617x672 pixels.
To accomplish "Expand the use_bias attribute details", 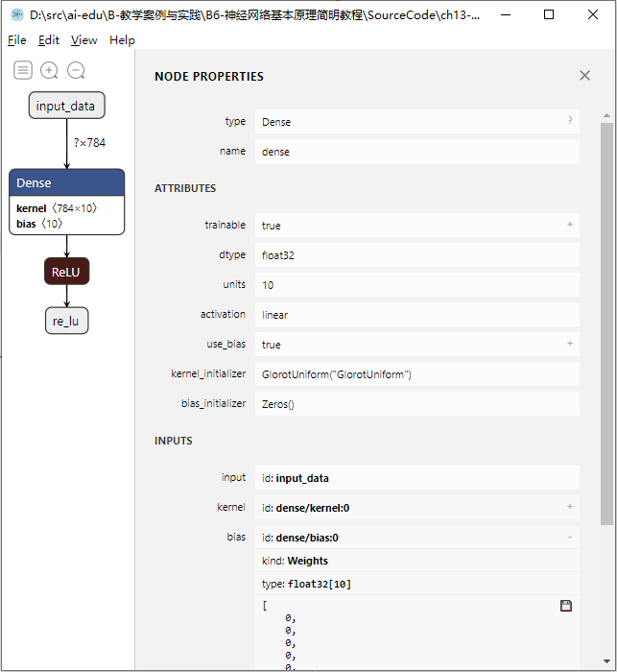I will pos(569,344).
